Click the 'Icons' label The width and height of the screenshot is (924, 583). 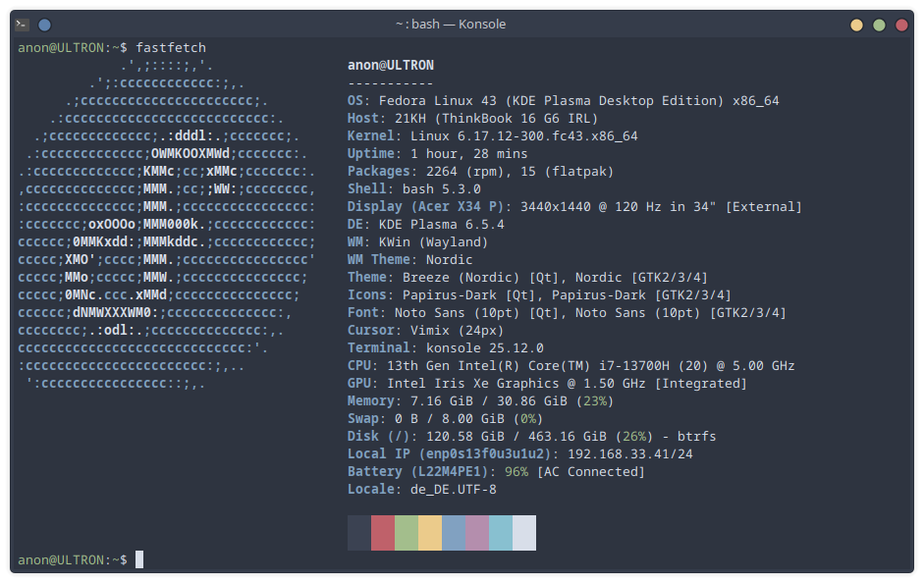[x=367, y=295]
